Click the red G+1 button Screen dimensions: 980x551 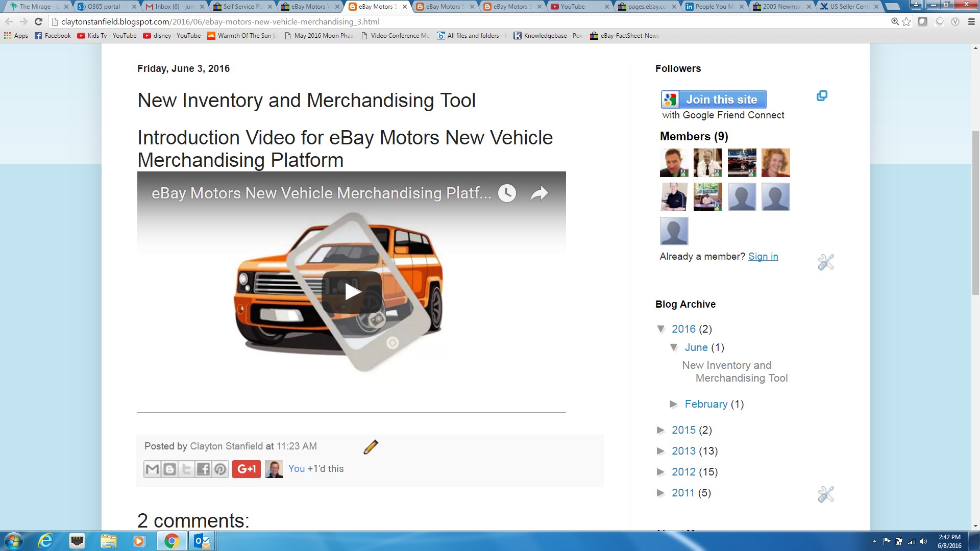247,469
